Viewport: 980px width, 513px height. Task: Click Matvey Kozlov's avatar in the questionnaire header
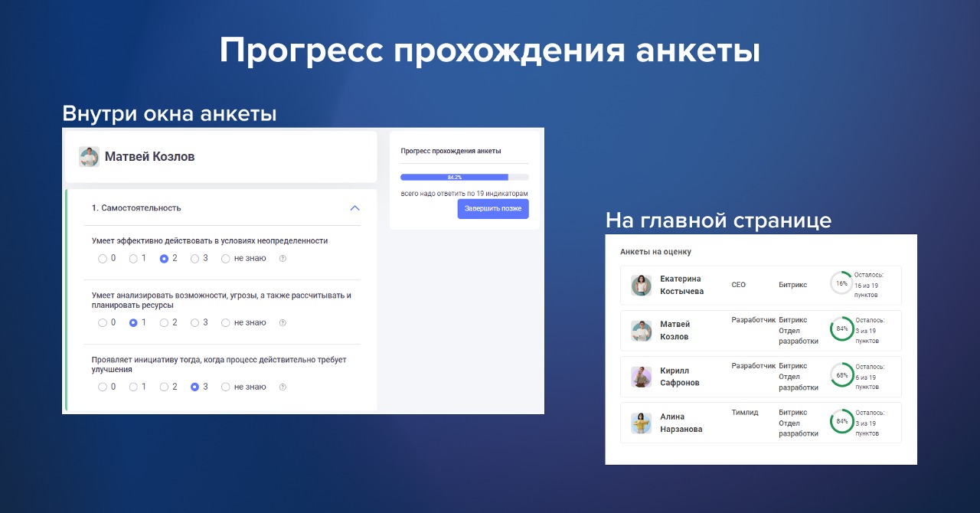pyautogui.click(x=89, y=157)
